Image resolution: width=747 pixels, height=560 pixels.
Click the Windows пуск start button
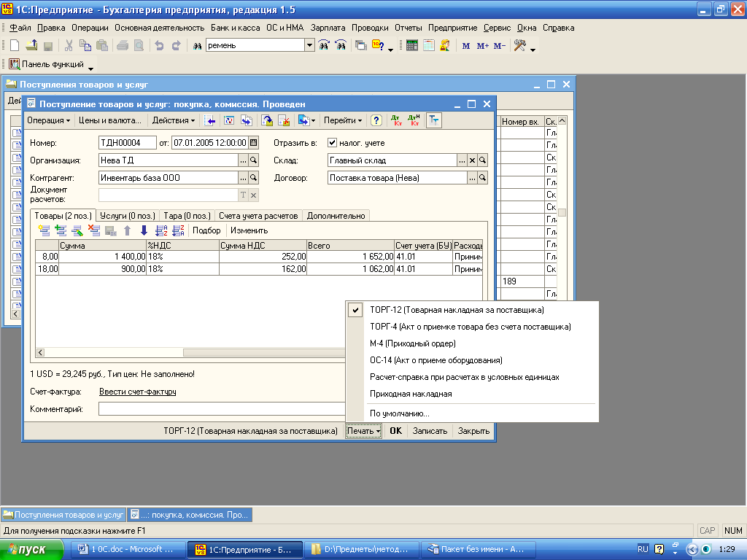tap(31, 550)
